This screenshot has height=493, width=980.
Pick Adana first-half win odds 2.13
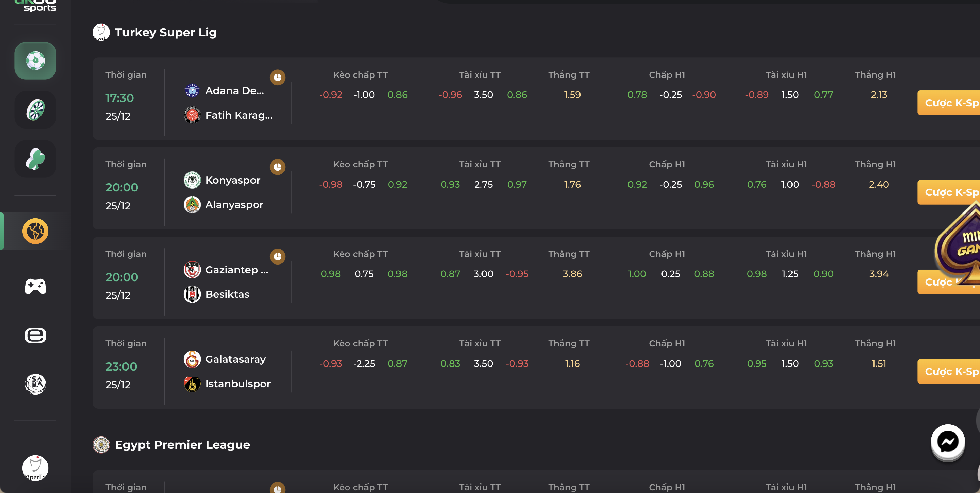click(x=879, y=95)
